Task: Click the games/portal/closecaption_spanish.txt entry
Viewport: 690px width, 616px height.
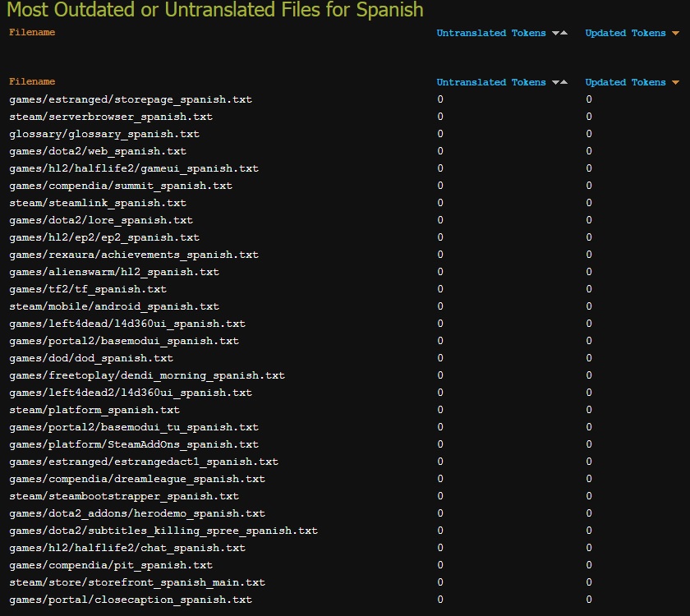Action: pos(131,600)
